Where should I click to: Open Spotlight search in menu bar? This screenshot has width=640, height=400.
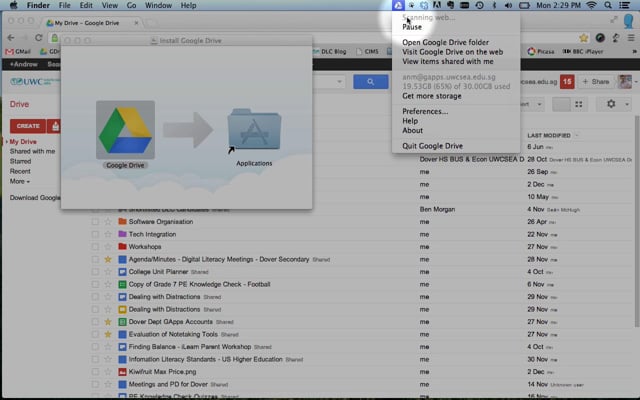(608, 5)
